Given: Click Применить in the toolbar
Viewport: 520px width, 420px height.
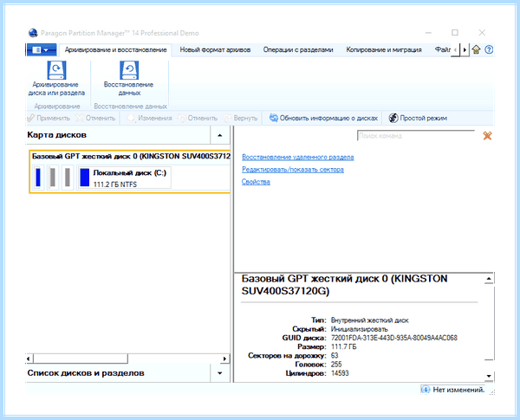Looking at the screenshot, I should [49, 118].
